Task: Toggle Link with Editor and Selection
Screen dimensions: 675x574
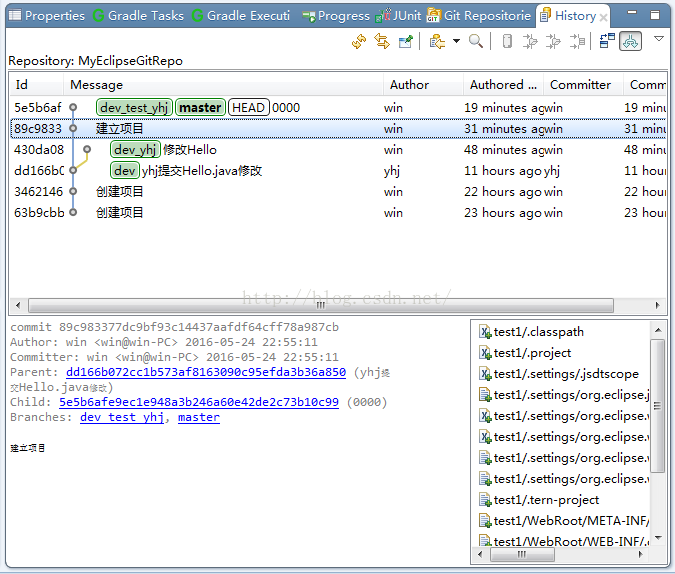Action: (382, 42)
